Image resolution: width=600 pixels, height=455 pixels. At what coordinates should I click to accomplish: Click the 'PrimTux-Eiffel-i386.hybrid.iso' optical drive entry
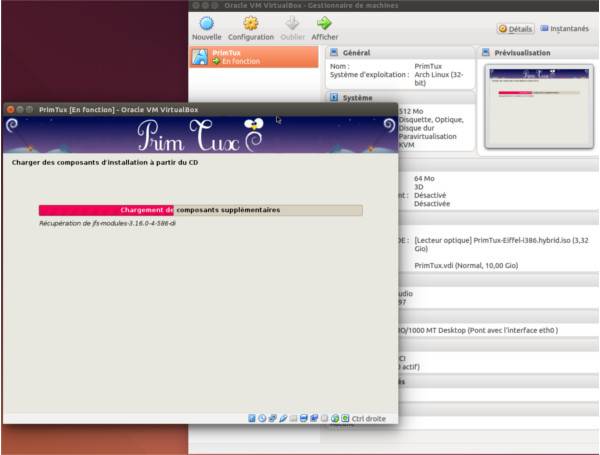[x=501, y=244]
